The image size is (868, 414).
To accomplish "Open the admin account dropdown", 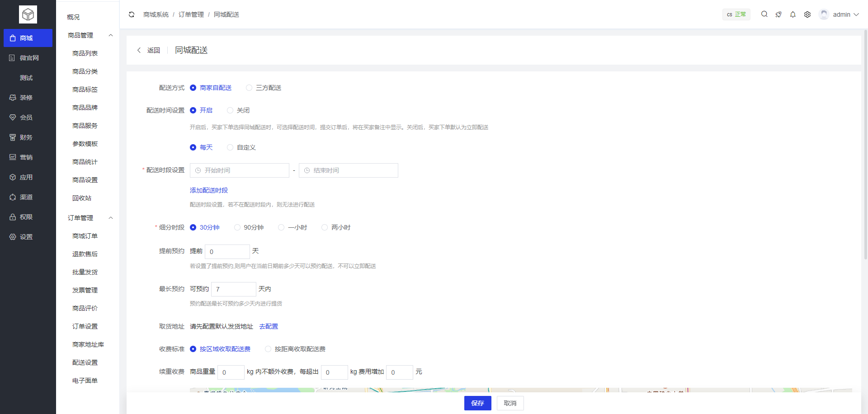I will tap(842, 14).
